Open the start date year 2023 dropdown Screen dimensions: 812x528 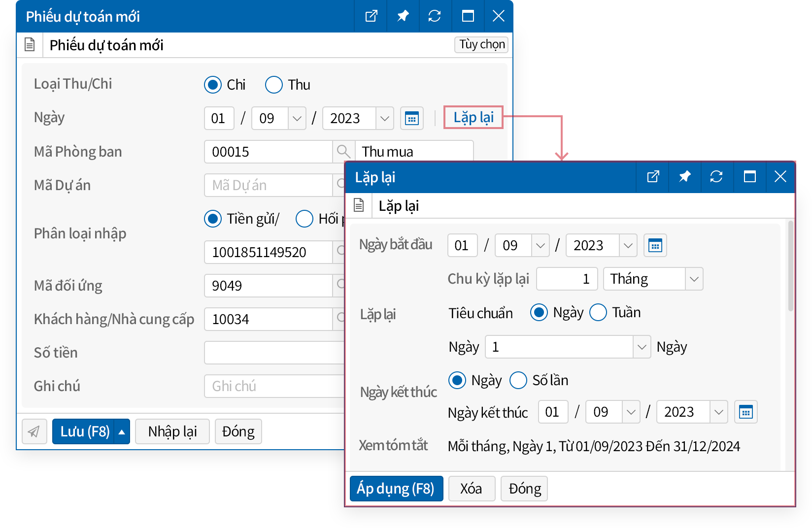(x=628, y=245)
